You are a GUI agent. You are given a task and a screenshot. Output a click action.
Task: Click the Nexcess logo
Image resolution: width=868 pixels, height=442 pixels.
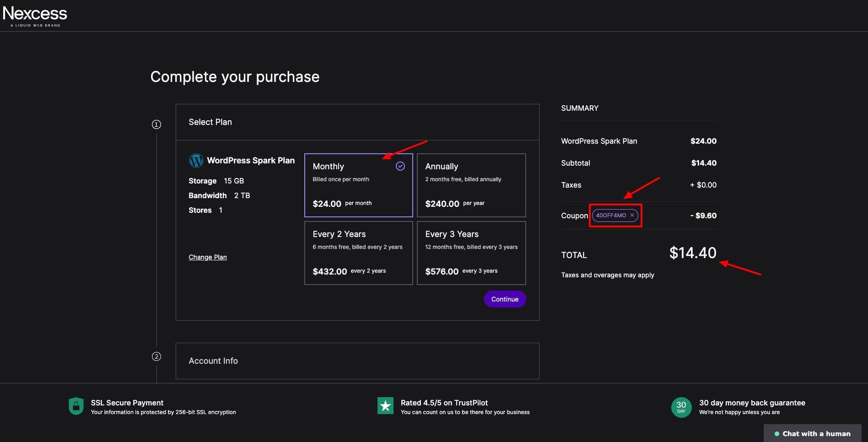point(35,16)
